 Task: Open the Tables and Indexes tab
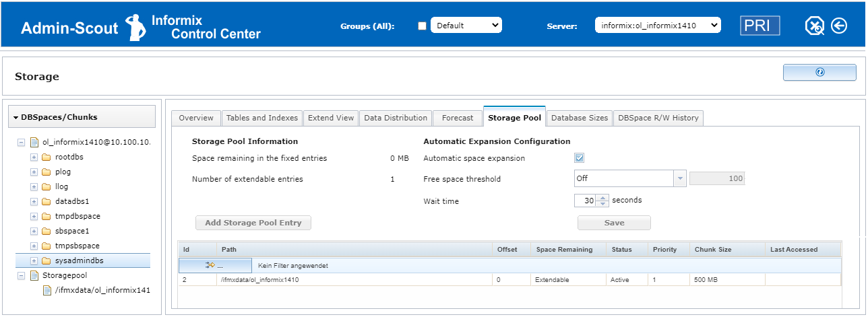tap(262, 118)
